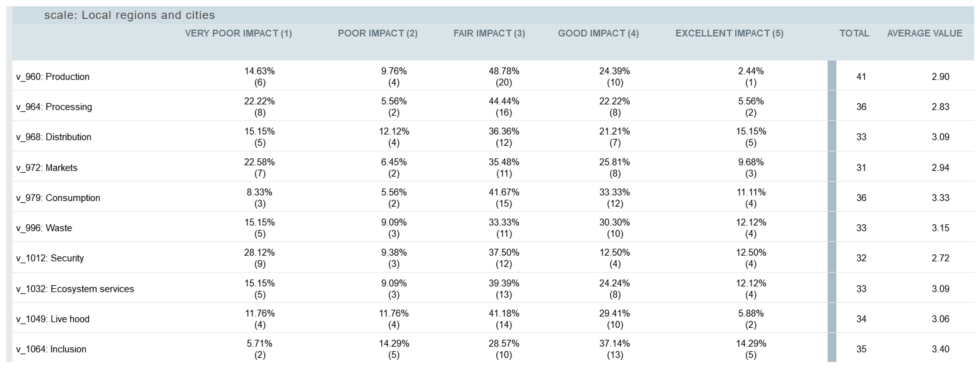Select the "GOOD IMPACT (4)" column header
This screenshot has width=980, height=368.
tap(598, 33)
